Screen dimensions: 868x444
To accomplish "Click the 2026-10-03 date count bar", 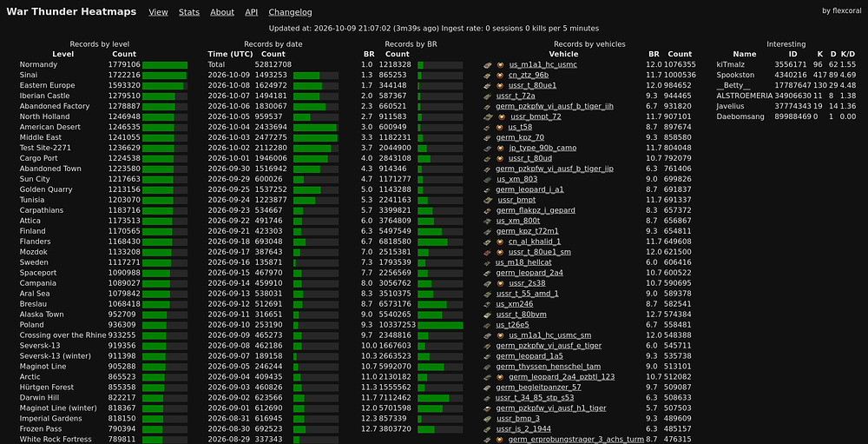I will pyautogui.click(x=316, y=137).
